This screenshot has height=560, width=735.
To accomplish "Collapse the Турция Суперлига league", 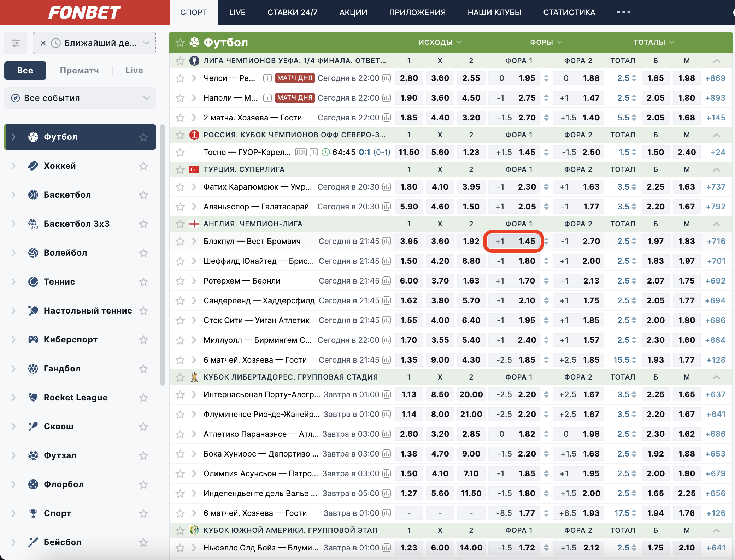I will point(717,169).
